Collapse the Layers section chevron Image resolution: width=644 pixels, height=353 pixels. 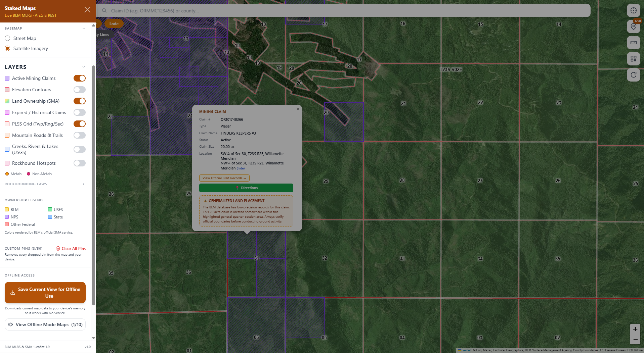[84, 67]
